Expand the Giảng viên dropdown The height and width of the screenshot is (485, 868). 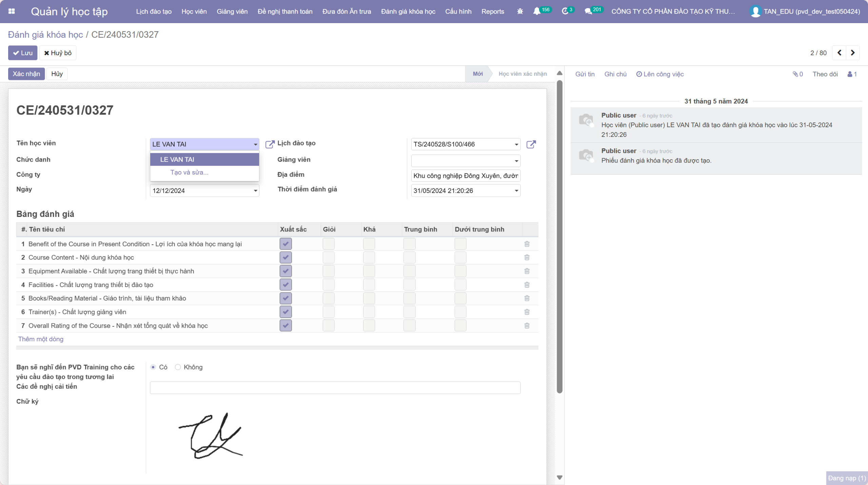(x=516, y=161)
